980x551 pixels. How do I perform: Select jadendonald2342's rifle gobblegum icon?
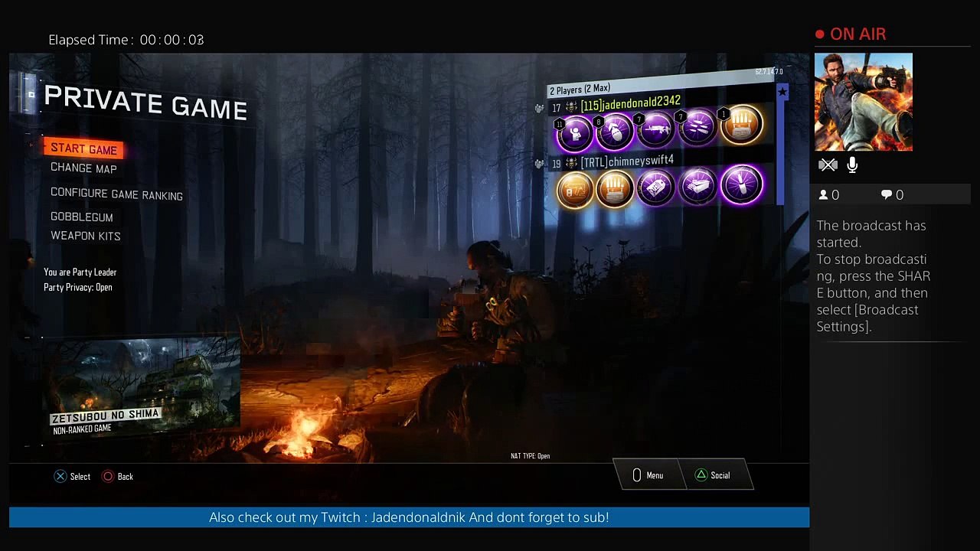point(656,129)
